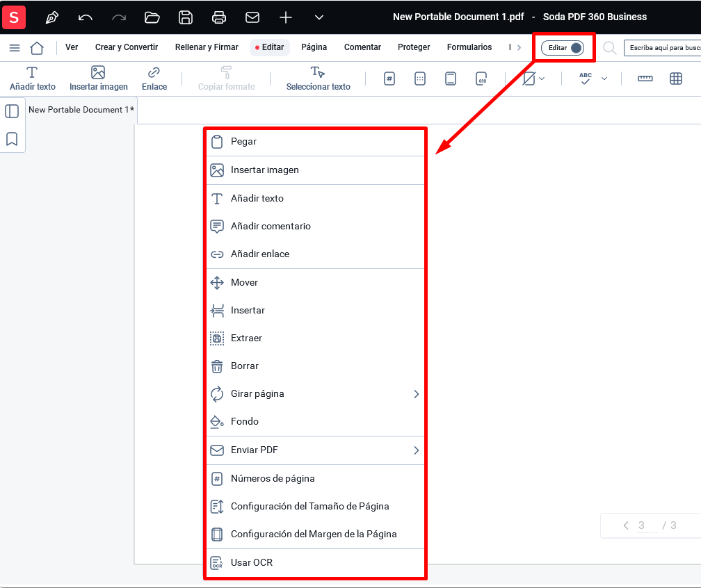Go to the previous page arrow
Image resolution: width=701 pixels, height=588 pixels.
pos(626,525)
